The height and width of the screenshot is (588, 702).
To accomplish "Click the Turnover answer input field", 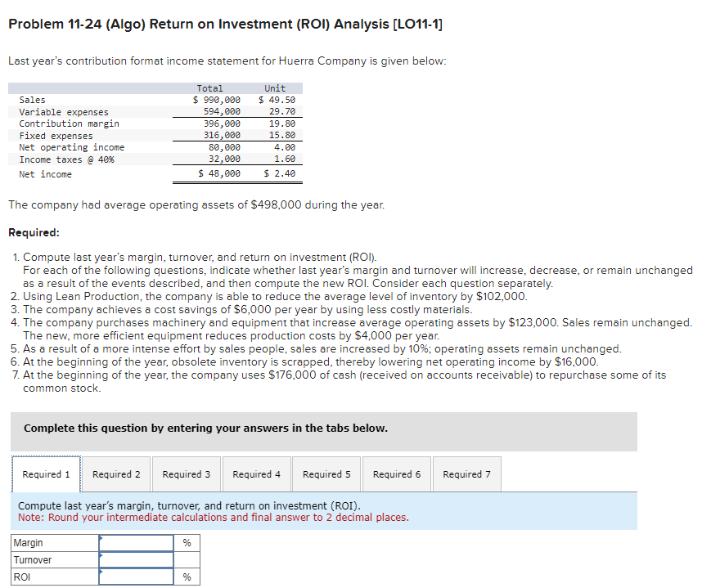I will click(136, 559).
